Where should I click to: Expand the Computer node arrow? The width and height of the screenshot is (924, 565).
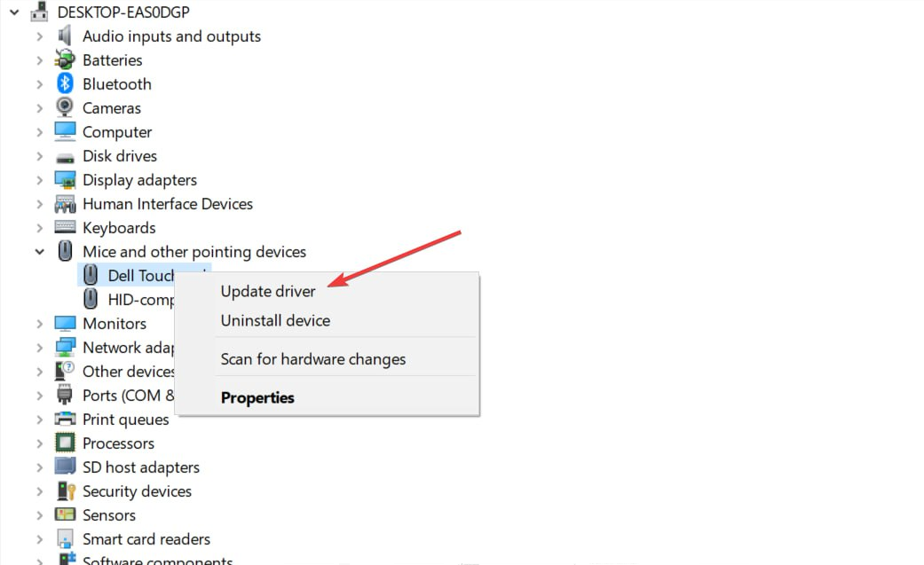[x=39, y=132]
